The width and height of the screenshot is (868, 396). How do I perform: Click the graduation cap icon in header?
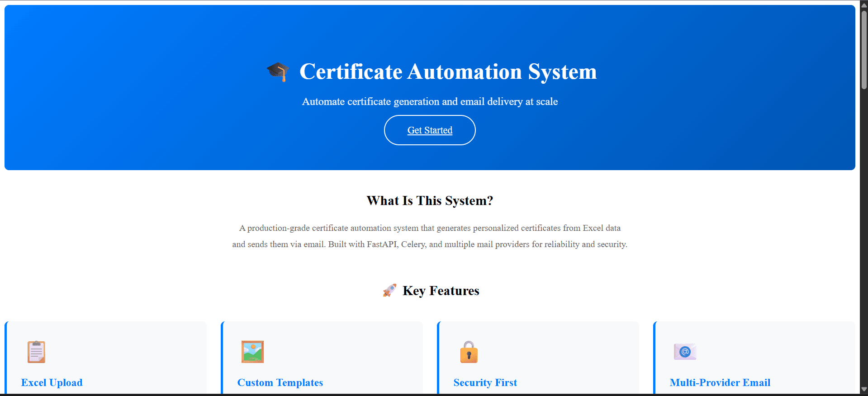point(278,72)
